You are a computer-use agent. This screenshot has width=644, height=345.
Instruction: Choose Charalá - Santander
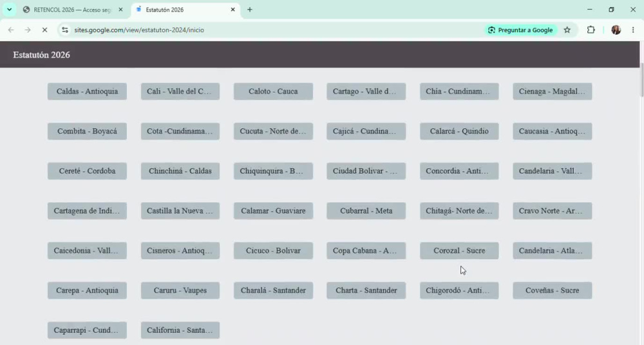point(273,290)
